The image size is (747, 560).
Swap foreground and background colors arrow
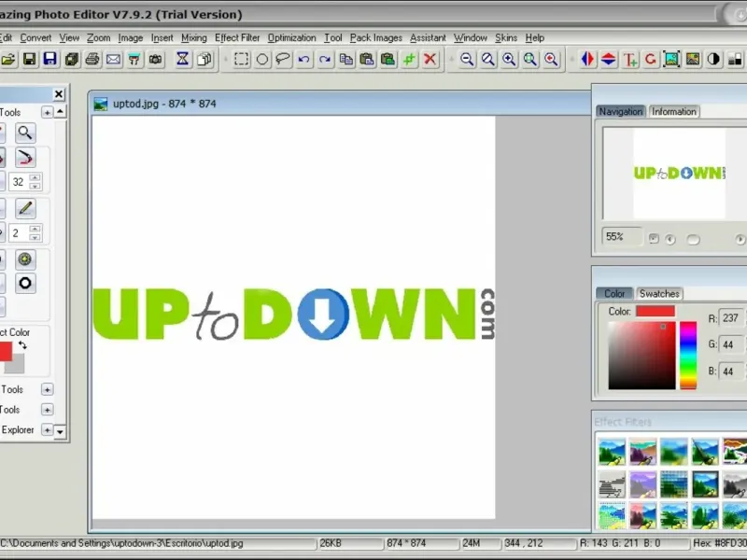[x=22, y=345]
